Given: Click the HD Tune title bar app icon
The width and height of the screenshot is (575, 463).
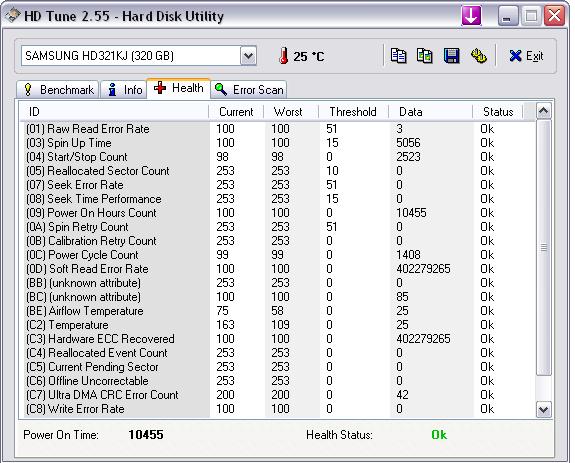Looking at the screenshot, I should 12,16.
